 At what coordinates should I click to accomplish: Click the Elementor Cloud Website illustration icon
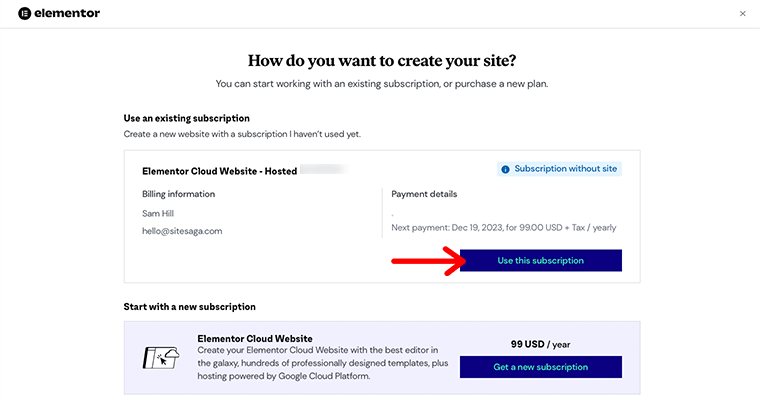[161, 358]
